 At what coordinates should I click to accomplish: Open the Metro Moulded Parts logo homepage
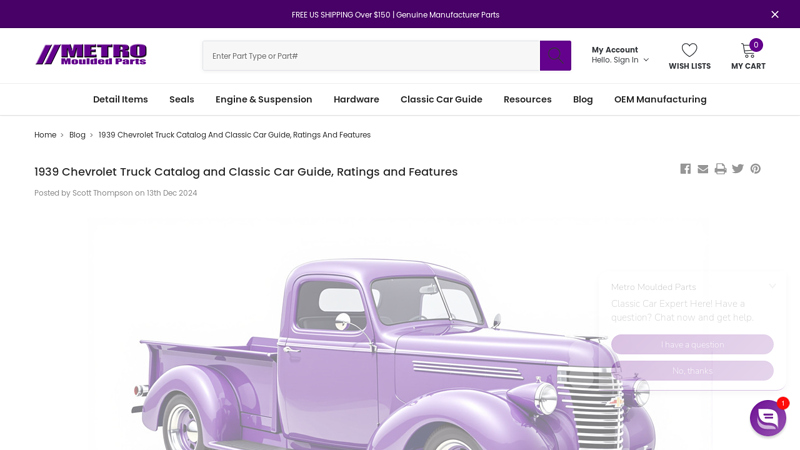(x=91, y=55)
